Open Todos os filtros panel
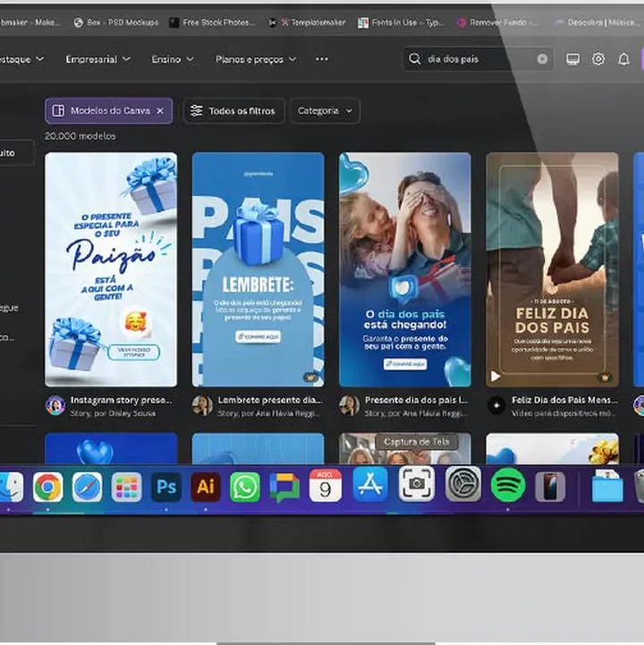 [234, 111]
